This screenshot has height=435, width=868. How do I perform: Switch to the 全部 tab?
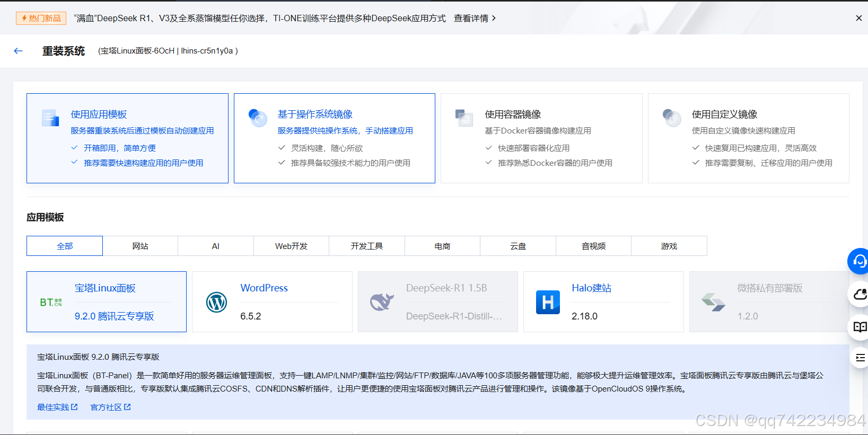click(x=65, y=246)
